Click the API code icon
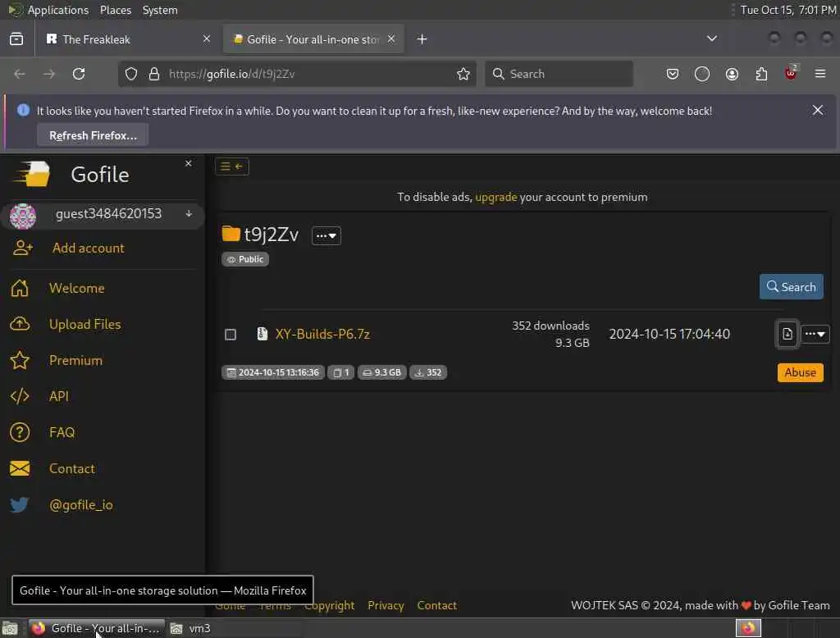The width and height of the screenshot is (840, 638). pos(20,396)
